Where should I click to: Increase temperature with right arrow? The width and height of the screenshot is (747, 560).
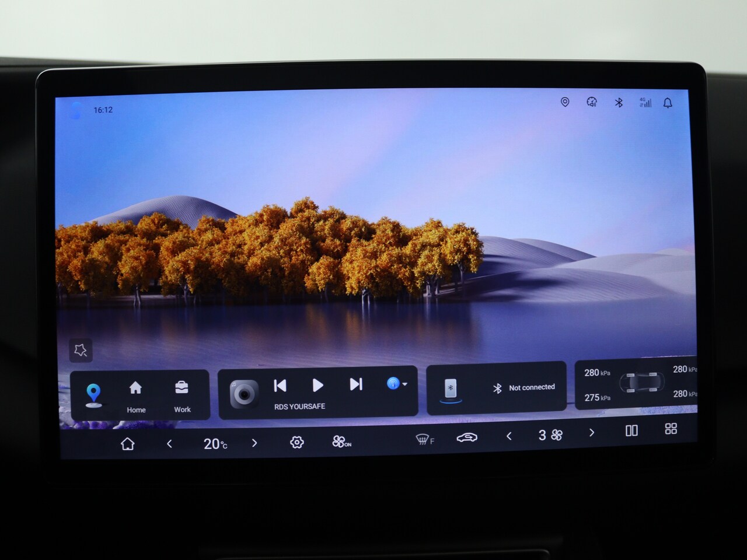254,443
